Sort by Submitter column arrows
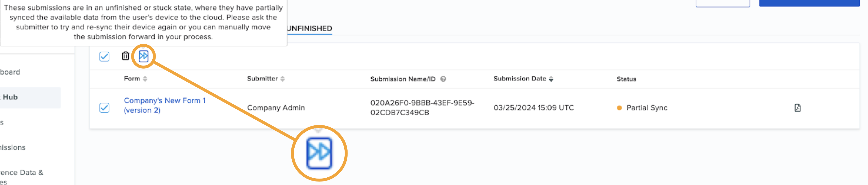This screenshot has height=185, width=868. coord(282,79)
